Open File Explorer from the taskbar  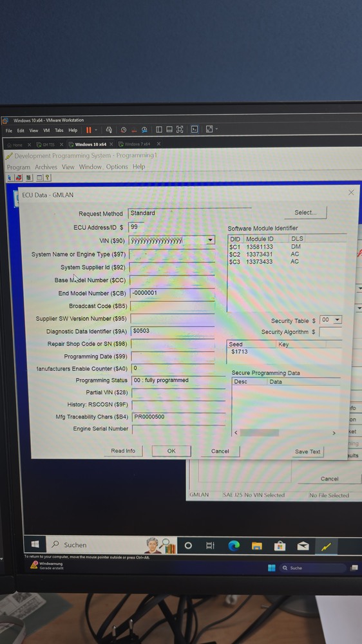pyautogui.click(x=257, y=545)
